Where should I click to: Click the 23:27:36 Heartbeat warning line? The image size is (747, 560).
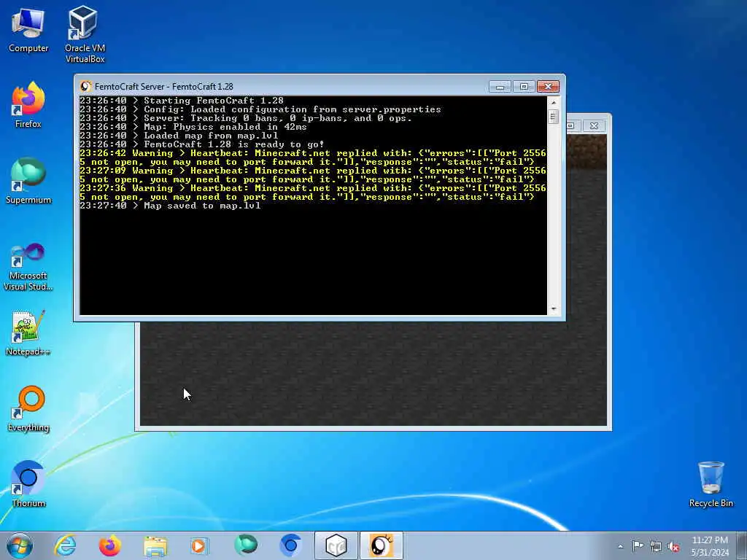[x=312, y=192]
